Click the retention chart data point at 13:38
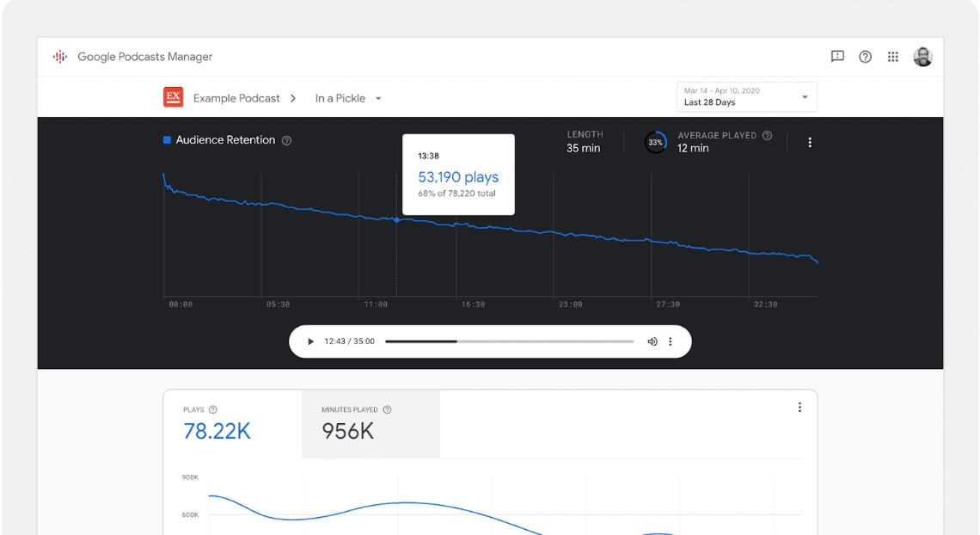This screenshot has width=980, height=535. click(x=396, y=220)
